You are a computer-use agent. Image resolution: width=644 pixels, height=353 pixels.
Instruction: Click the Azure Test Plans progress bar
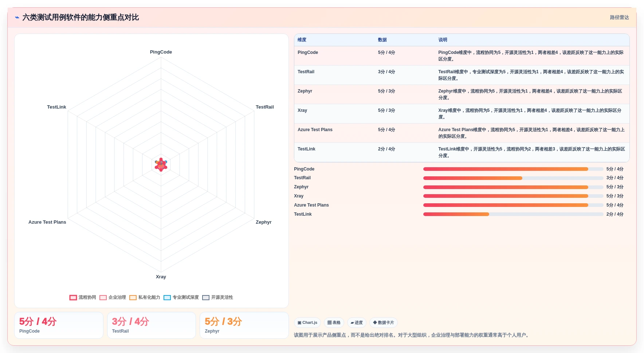click(x=513, y=205)
